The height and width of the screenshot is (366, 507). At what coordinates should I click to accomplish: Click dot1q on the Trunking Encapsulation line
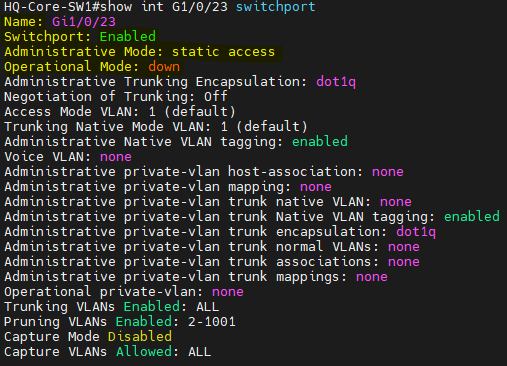click(336, 82)
